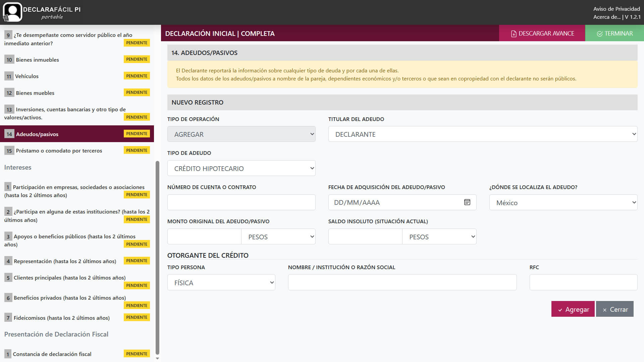Open the adeudo location dropdown showing México

pyautogui.click(x=563, y=202)
